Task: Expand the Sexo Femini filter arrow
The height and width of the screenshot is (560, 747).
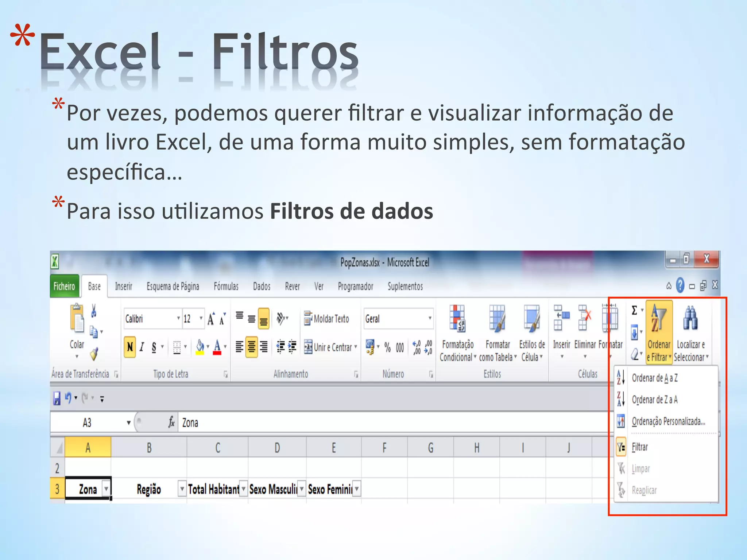Action: 357,489
